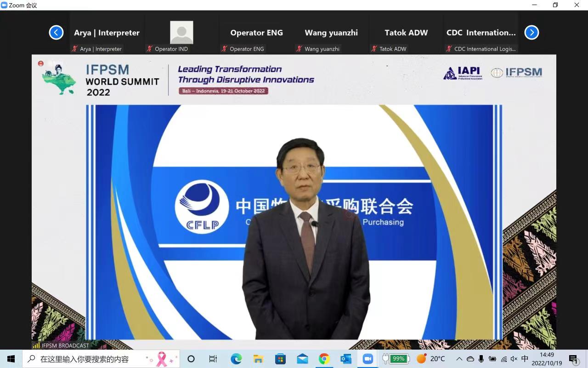Launch Google Chrome from the taskbar
The width and height of the screenshot is (588, 368).
coord(324,359)
